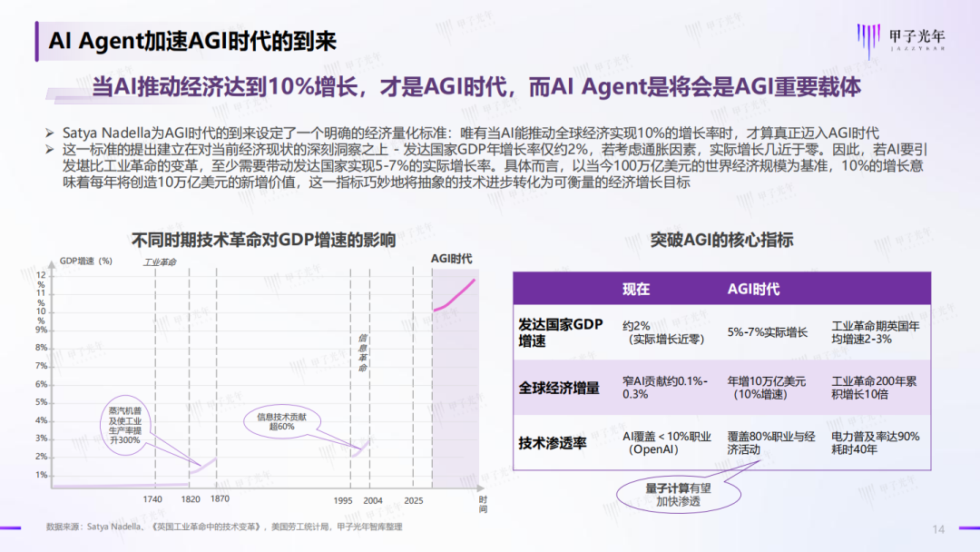The height and width of the screenshot is (552, 980).
Task: Click the 量子计算有望加快渗透 callout bubble
Action: click(678, 495)
